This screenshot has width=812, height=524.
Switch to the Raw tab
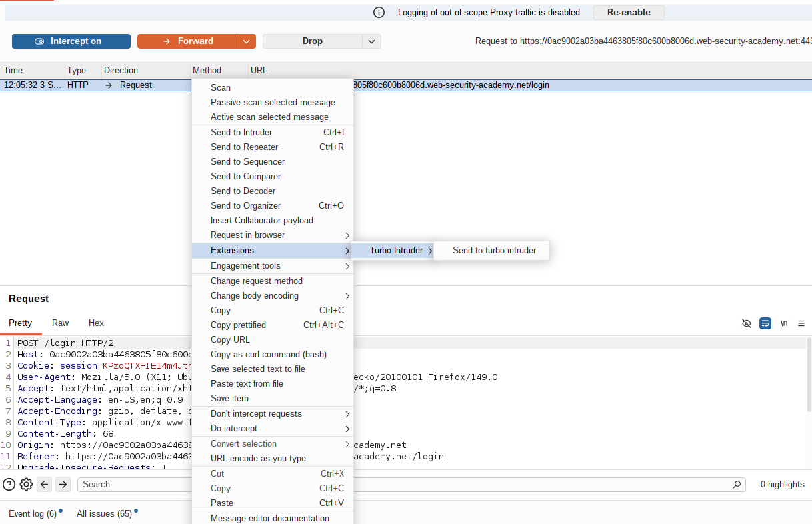tap(60, 323)
